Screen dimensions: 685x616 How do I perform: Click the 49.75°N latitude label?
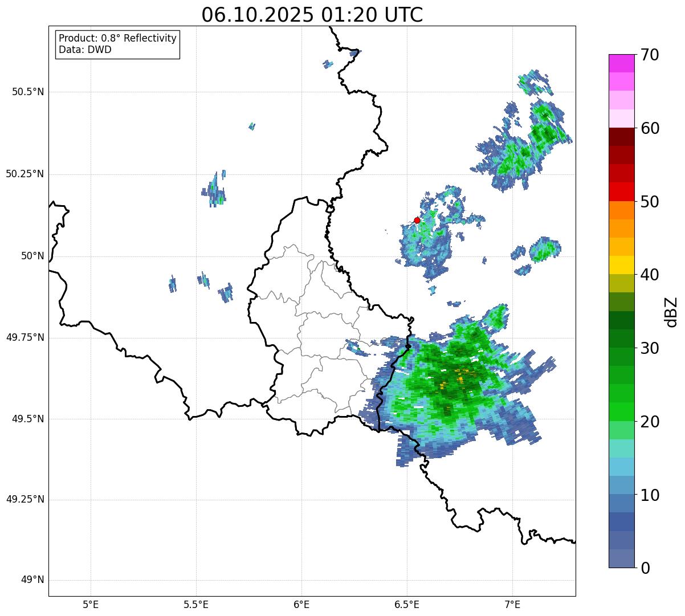[25, 337]
